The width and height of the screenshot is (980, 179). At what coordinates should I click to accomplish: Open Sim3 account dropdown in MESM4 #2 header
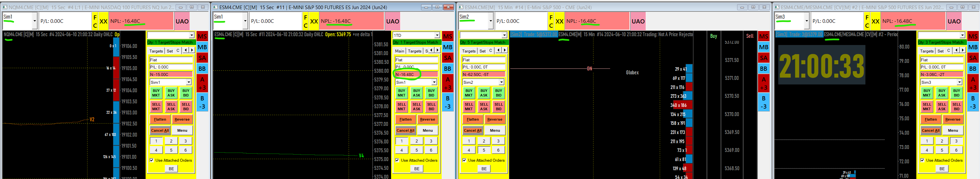[807, 21]
